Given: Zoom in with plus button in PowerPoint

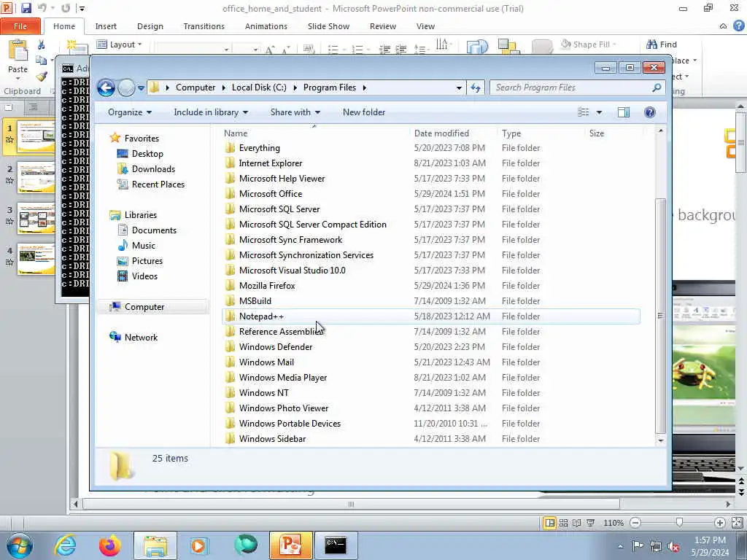Looking at the screenshot, I should pyautogui.click(x=720, y=523).
